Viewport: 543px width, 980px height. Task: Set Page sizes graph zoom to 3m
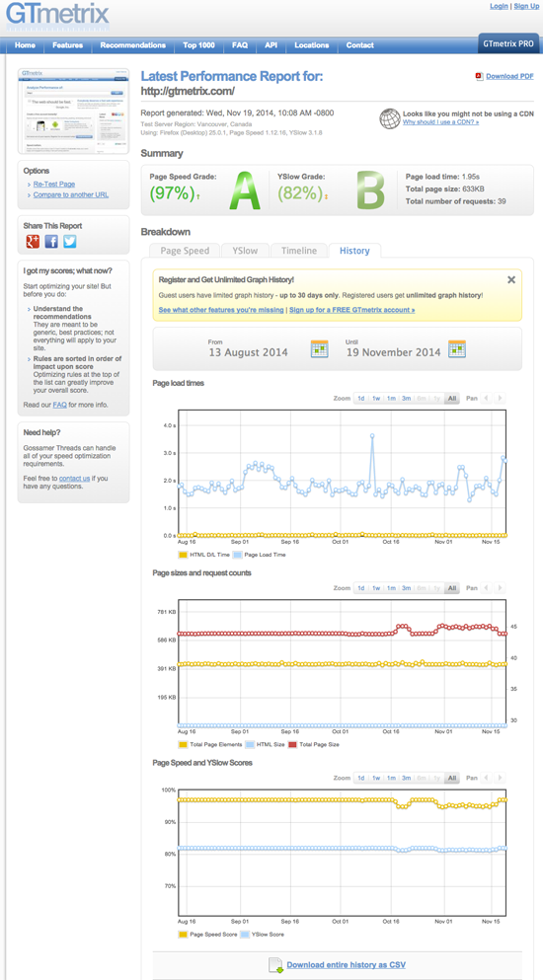(x=406, y=588)
